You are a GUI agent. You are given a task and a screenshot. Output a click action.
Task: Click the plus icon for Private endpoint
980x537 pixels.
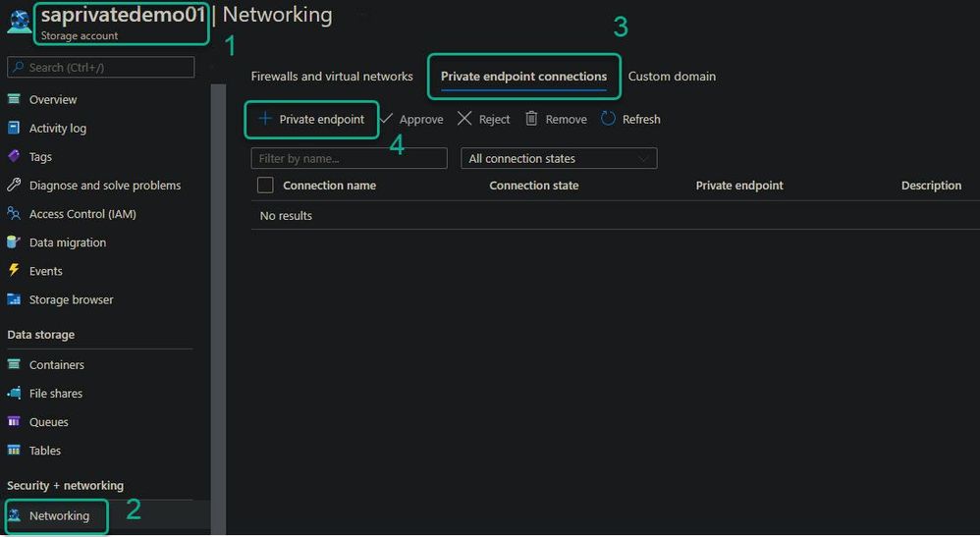pyautogui.click(x=265, y=119)
